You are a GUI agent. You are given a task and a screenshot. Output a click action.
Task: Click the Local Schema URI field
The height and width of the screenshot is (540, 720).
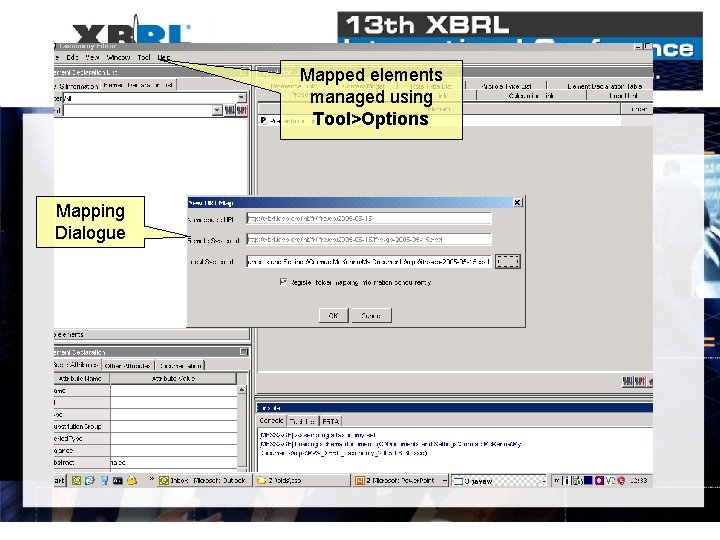(369, 261)
